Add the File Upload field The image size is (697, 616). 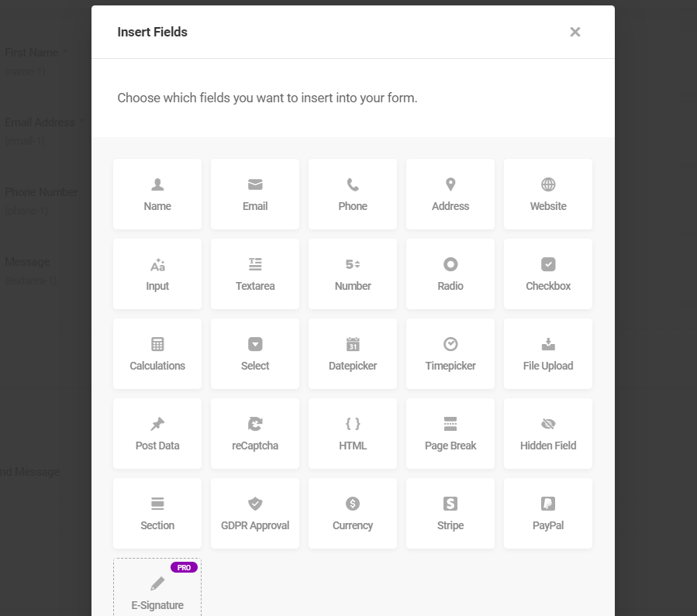point(548,353)
